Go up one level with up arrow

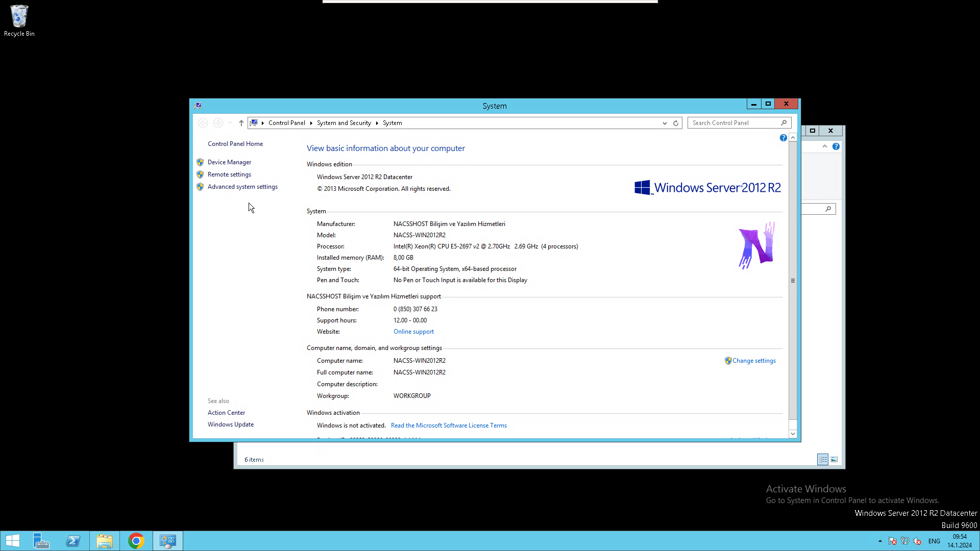tap(241, 123)
